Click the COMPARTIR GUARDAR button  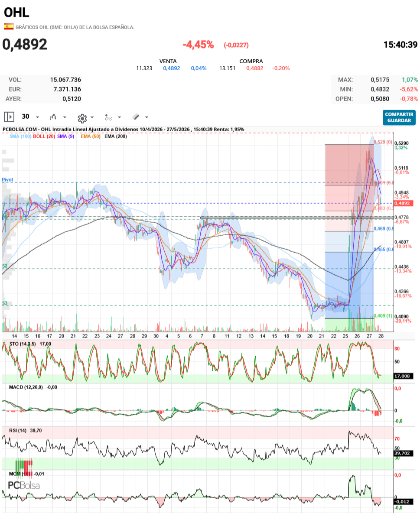[399, 117]
